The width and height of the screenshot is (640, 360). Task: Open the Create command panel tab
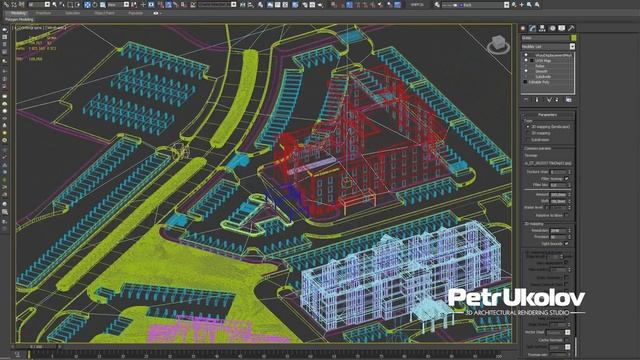(523, 28)
